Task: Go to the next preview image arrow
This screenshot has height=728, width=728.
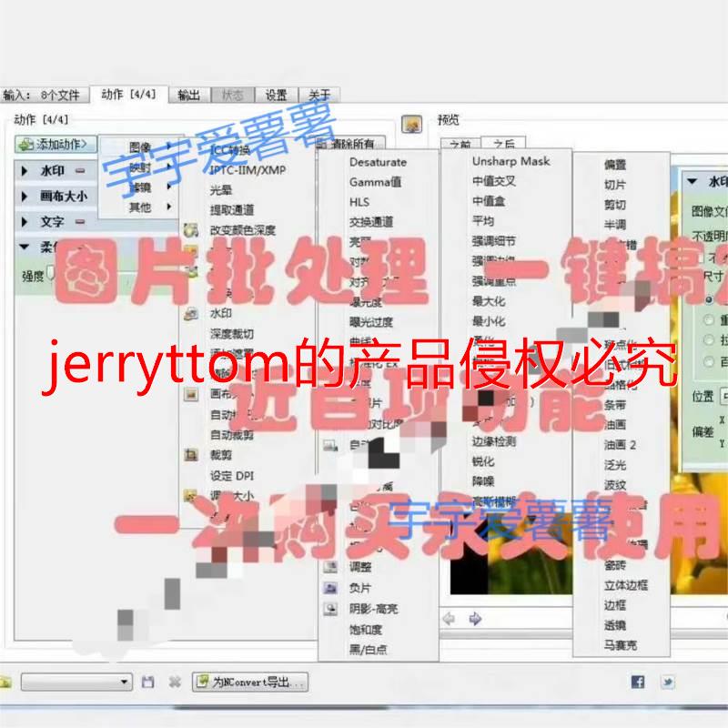Action: (475, 619)
